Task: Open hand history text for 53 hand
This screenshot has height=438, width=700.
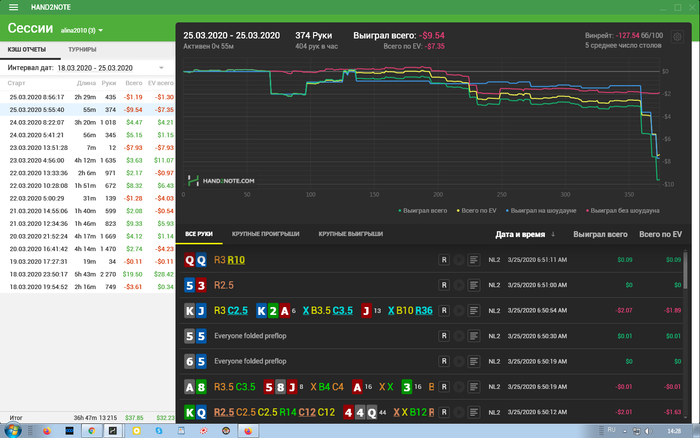Action: (474, 285)
